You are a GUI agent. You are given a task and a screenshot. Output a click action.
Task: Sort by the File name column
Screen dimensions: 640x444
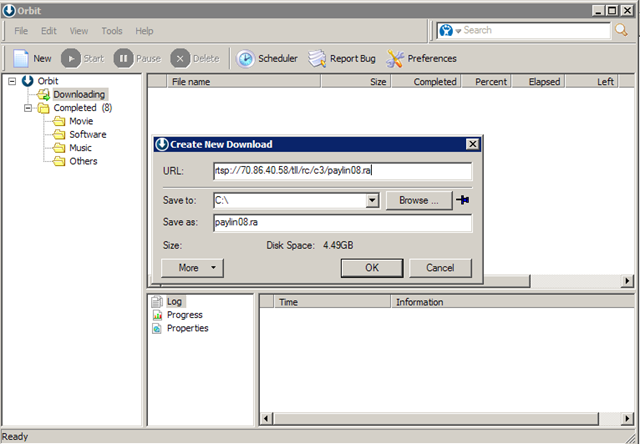pyautogui.click(x=244, y=82)
